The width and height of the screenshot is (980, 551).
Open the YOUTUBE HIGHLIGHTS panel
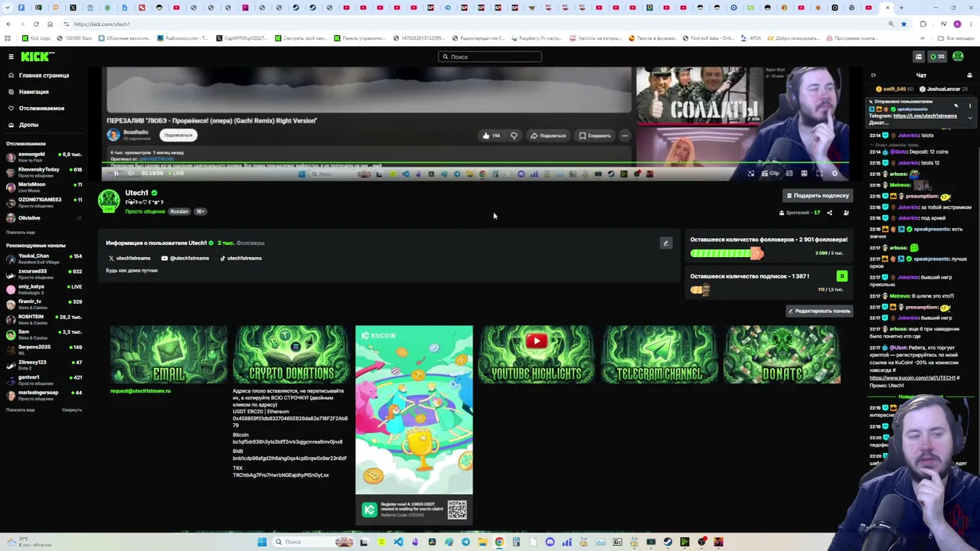(537, 354)
